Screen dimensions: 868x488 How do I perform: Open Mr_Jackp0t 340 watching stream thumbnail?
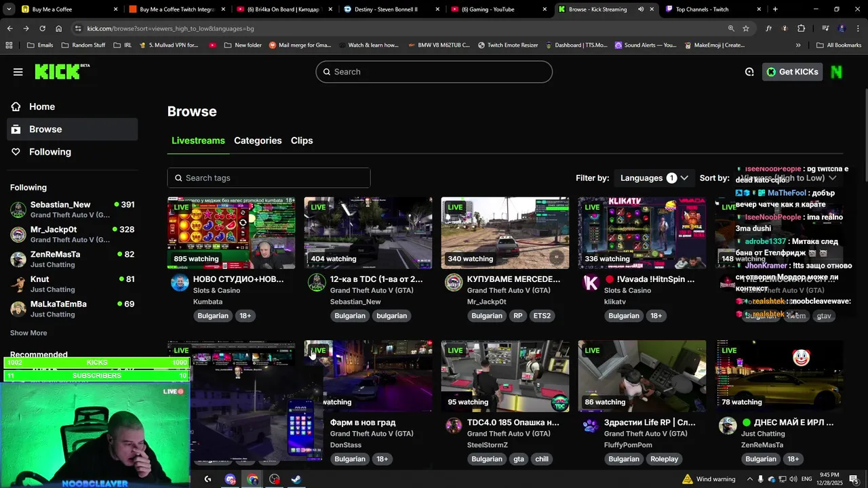pos(505,233)
